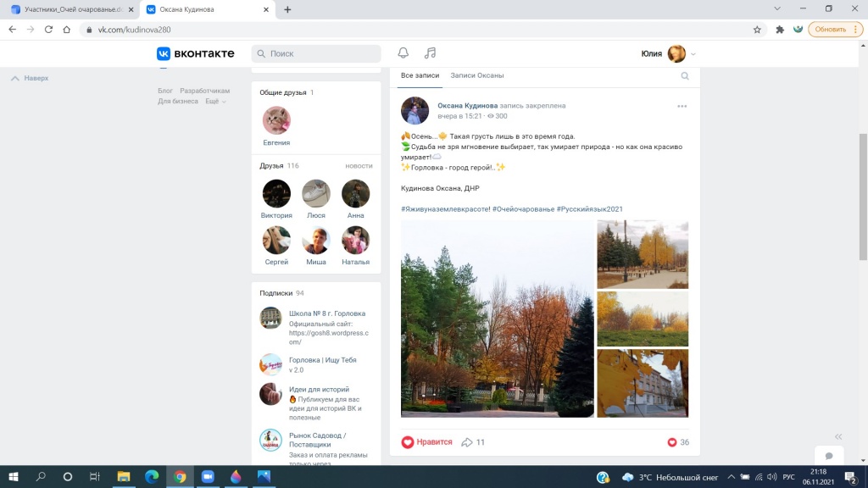Click the VKontakte logo
This screenshot has width=868, height=488.
pos(195,53)
